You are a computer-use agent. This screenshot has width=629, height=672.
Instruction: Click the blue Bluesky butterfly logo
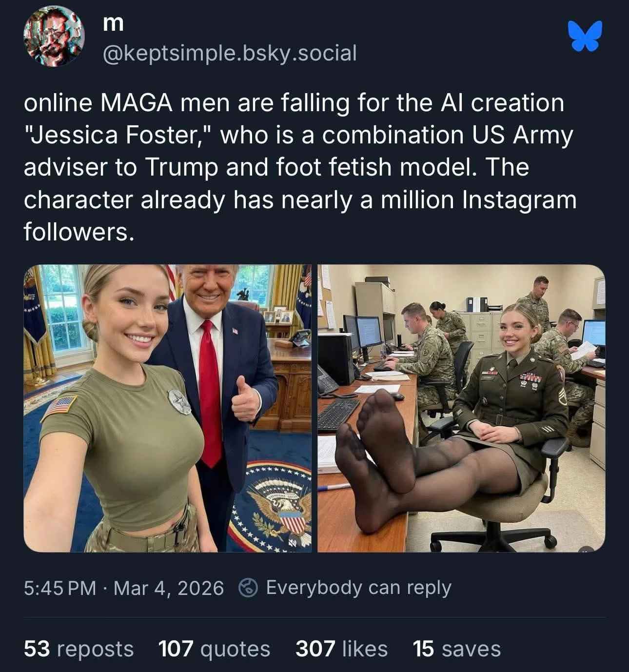(585, 37)
